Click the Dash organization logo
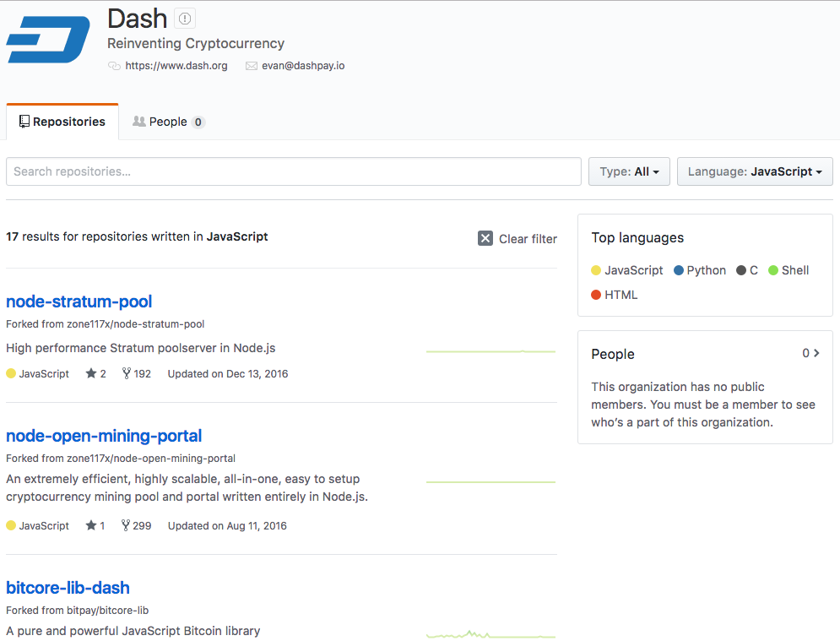The height and width of the screenshot is (641, 840). pos(48,39)
